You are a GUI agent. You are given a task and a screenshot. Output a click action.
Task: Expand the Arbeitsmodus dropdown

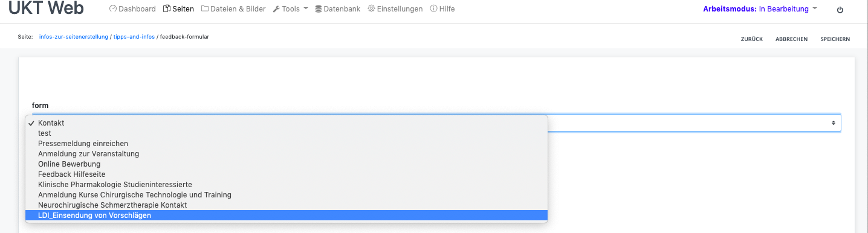760,9
